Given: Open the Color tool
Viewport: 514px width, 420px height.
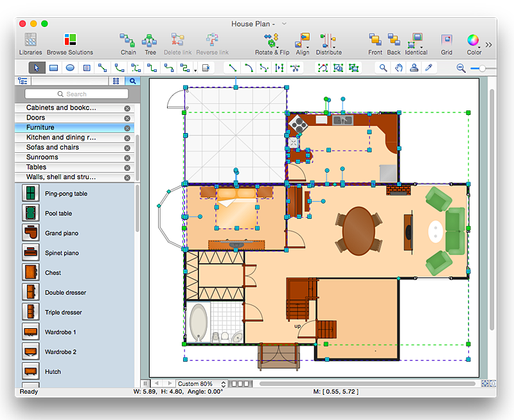Looking at the screenshot, I should [473, 40].
